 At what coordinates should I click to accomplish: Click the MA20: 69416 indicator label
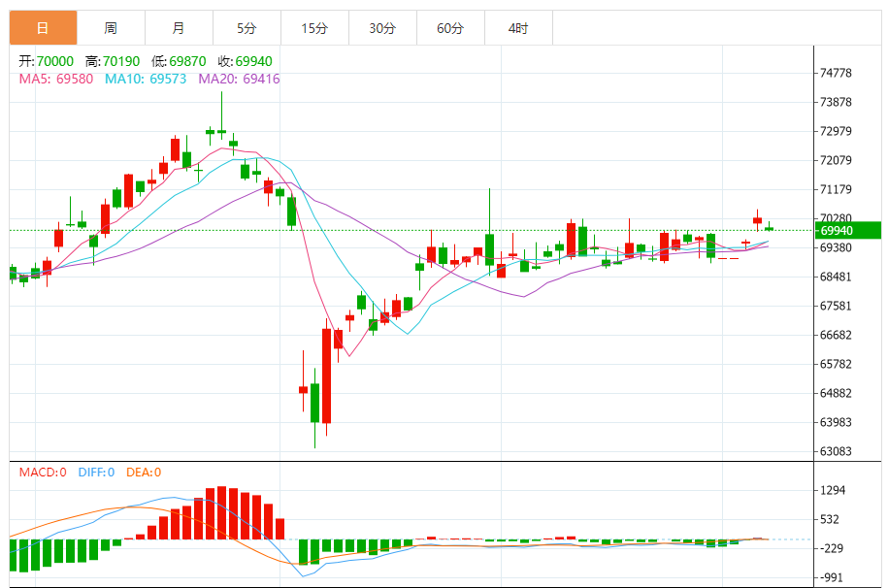[x=239, y=79]
